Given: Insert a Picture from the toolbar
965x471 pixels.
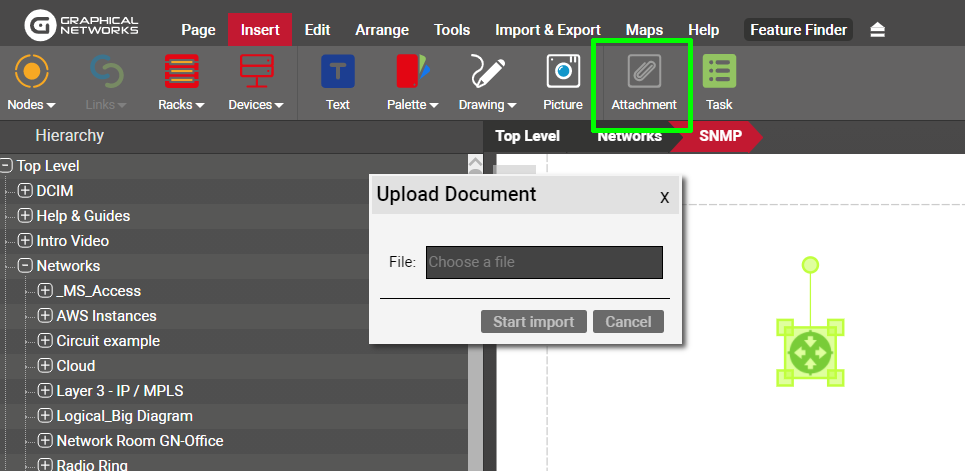Looking at the screenshot, I should click(563, 73).
